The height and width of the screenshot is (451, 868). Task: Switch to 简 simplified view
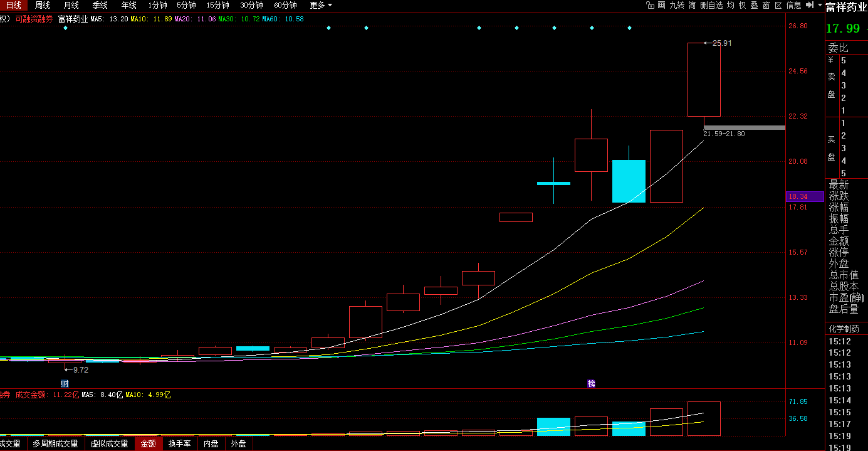(692, 5)
